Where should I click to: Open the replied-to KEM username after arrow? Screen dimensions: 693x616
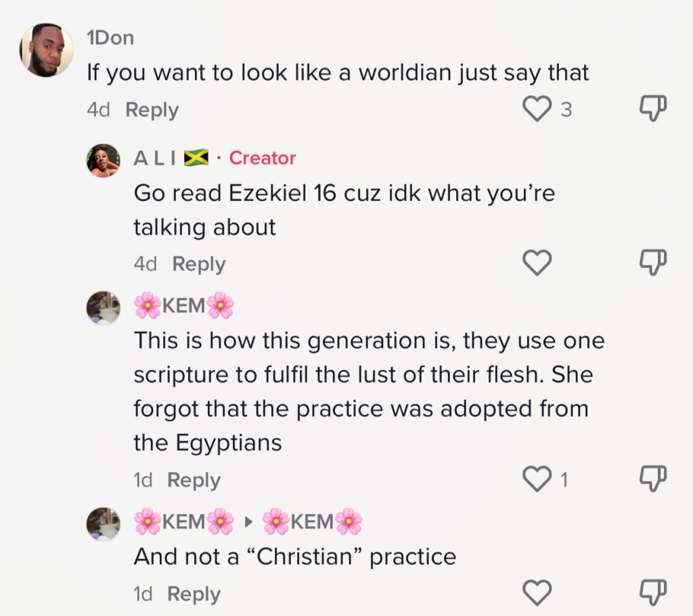[312, 522]
